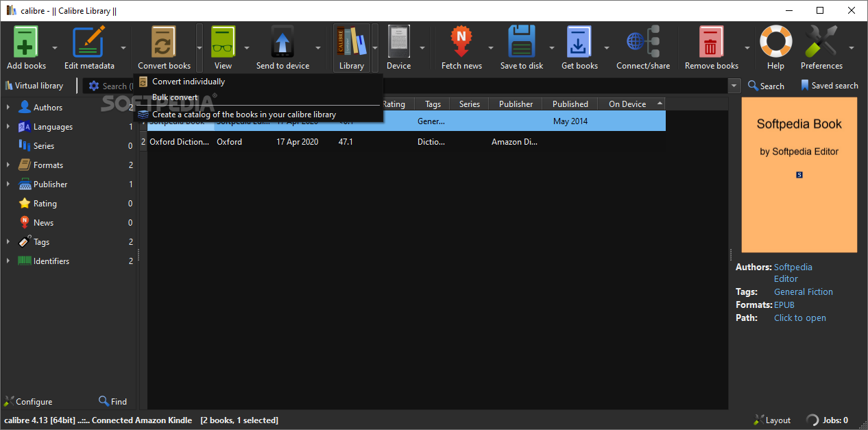Screen dimensions: 868x430
Task: Open the Library icon in toolbar
Action: tap(351, 42)
